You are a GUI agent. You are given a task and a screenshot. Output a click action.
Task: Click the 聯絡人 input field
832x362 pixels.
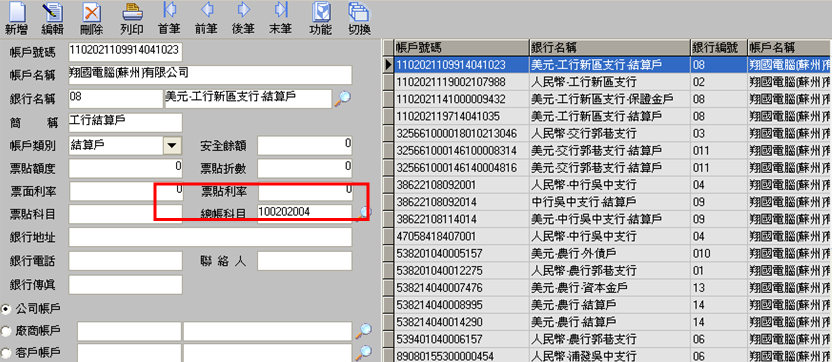pyautogui.click(x=305, y=261)
